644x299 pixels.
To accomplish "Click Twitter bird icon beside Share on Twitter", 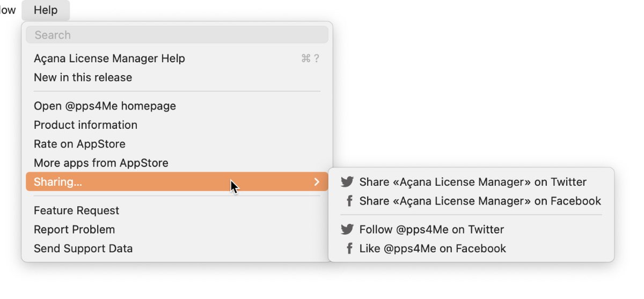I will point(347,182).
